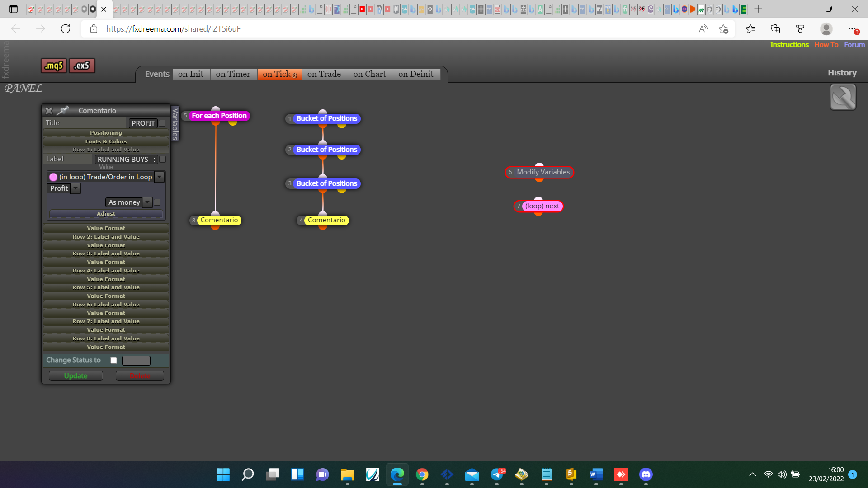868x488 pixels.
Task: Open the History panel
Action: coord(842,73)
